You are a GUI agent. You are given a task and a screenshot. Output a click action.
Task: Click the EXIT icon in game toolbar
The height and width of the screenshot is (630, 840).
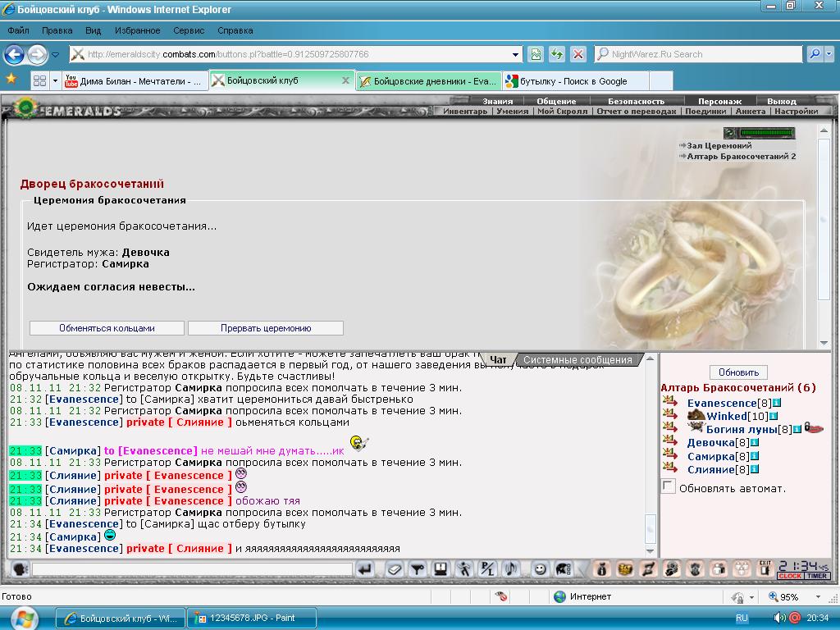(x=765, y=568)
